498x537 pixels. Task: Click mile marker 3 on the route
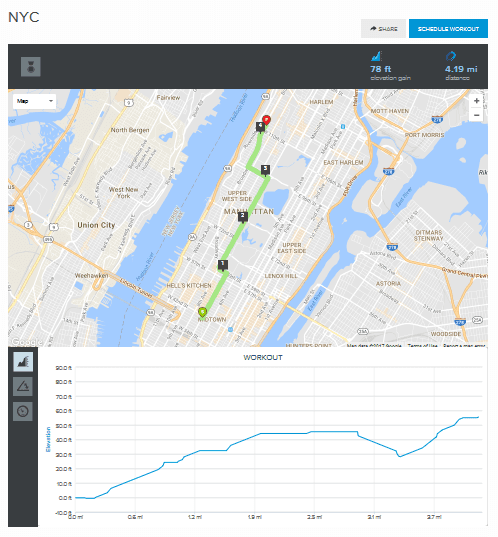tap(265, 170)
